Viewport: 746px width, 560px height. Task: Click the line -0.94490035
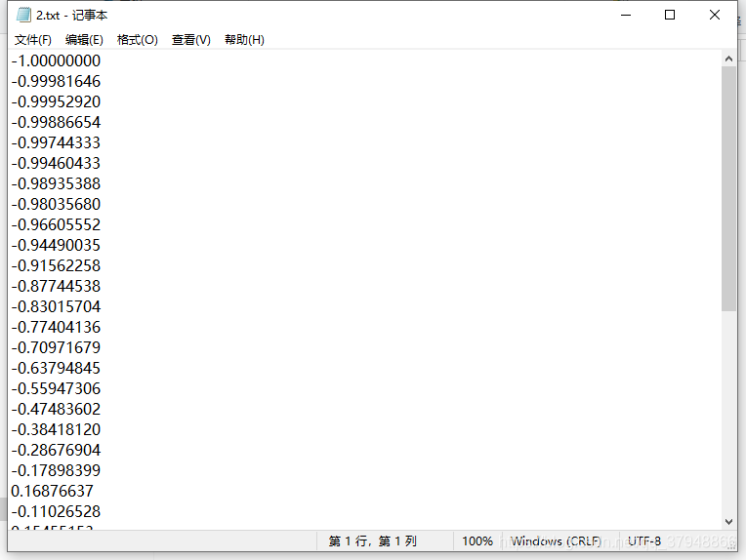56,245
